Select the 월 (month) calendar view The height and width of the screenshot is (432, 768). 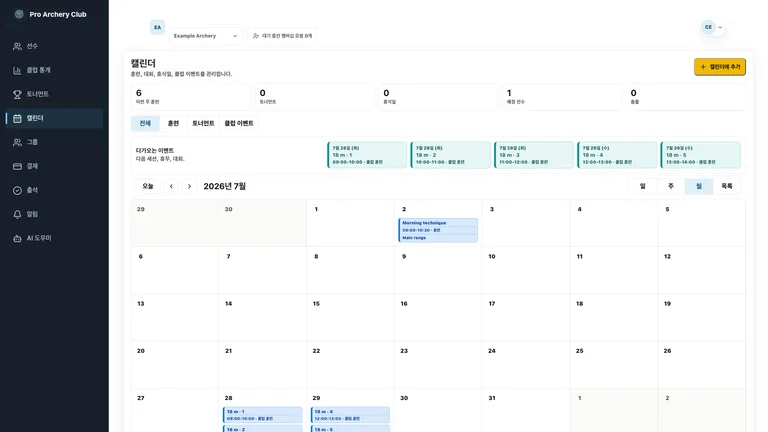point(699,186)
